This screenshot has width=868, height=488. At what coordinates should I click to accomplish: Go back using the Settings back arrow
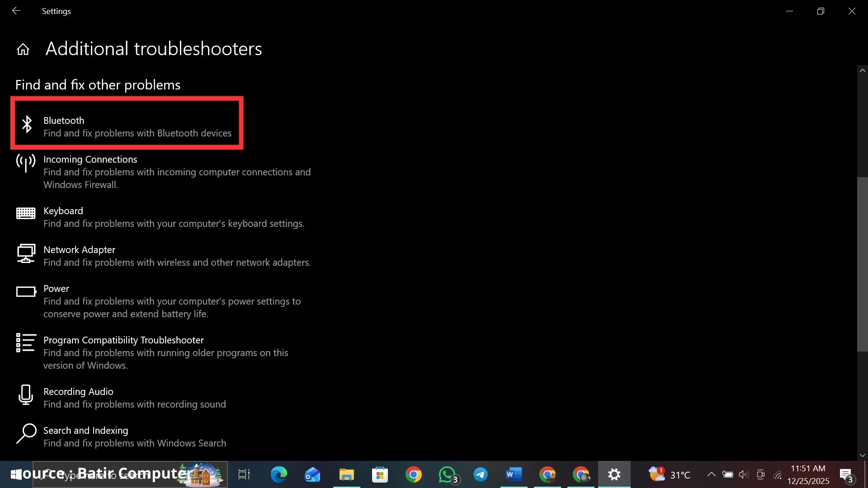click(16, 11)
